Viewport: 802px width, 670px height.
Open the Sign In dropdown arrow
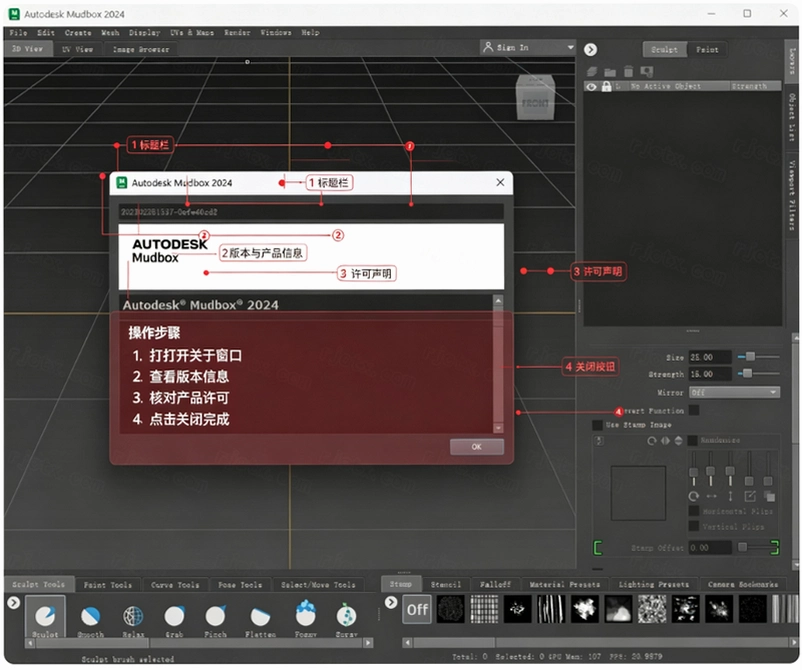point(570,47)
